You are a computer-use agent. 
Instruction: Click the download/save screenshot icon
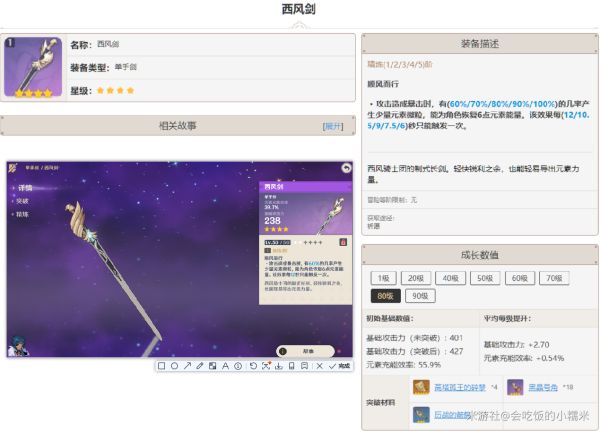pyautogui.click(x=279, y=366)
